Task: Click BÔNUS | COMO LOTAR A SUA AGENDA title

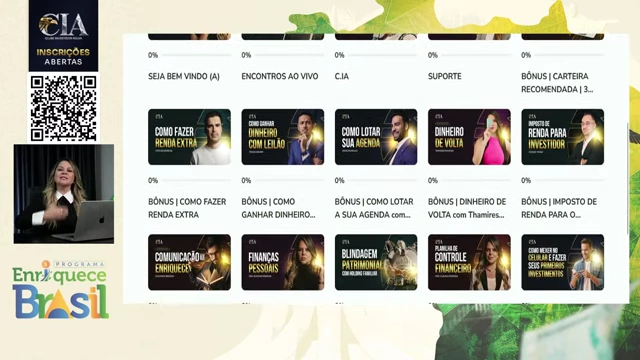Action: pyautogui.click(x=374, y=208)
